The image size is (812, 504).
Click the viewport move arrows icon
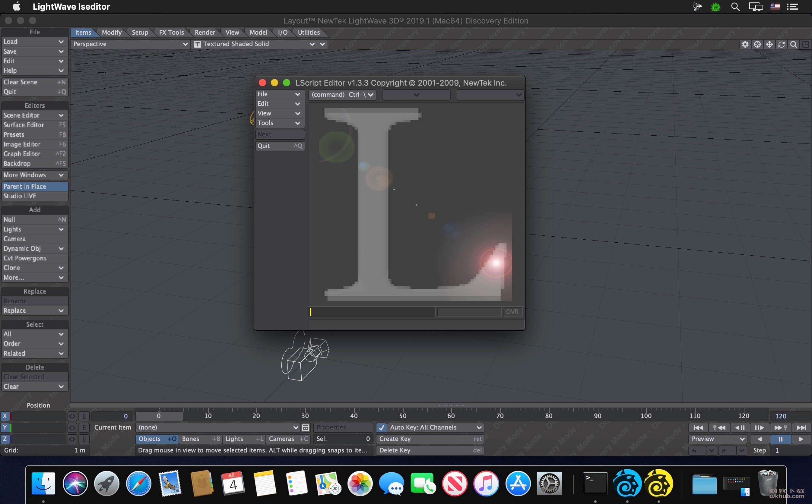click(x=769, y=44)
